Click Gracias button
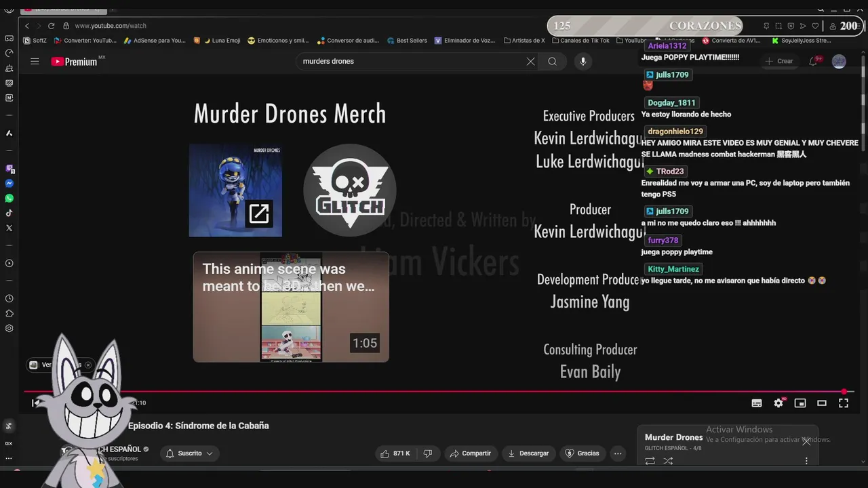Viewport: 868px width, 488px height. [x=583, y=453]
